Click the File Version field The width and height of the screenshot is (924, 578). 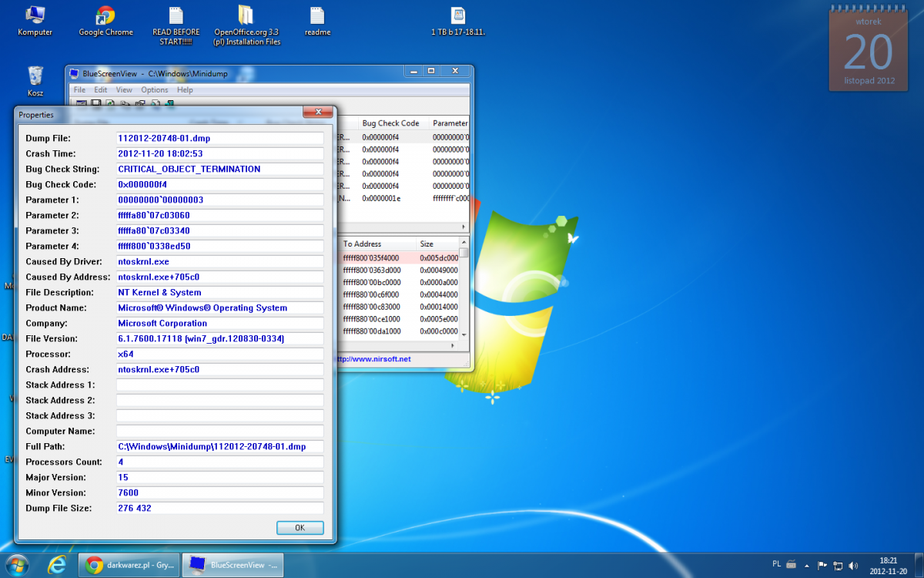point(220,338)
